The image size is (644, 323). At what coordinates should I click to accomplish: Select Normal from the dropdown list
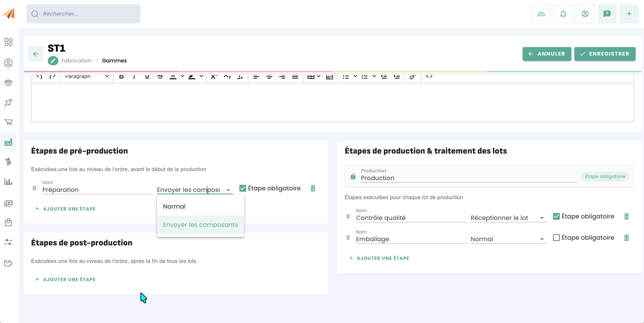click(174, 206)
